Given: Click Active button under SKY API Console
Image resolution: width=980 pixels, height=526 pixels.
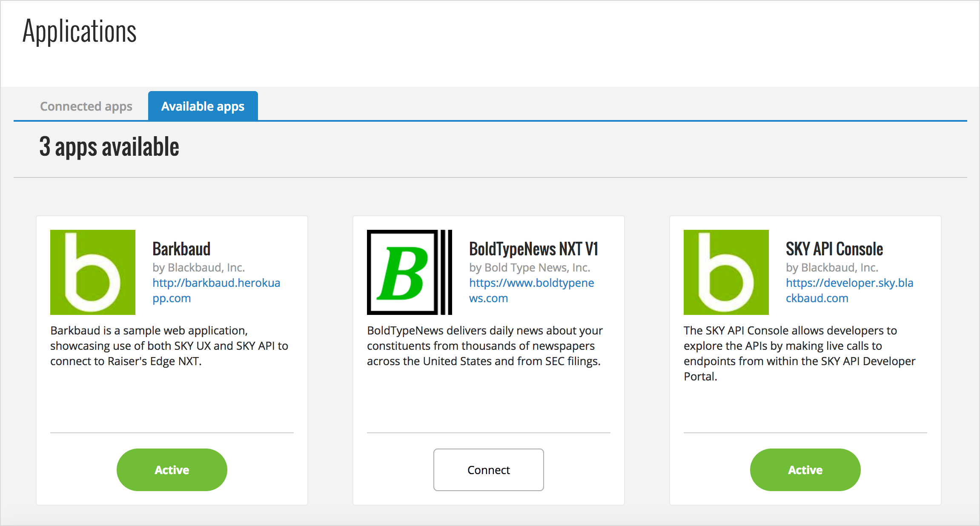Looking at the screenshot, I should pyautogui.click(x=805, y=470).
